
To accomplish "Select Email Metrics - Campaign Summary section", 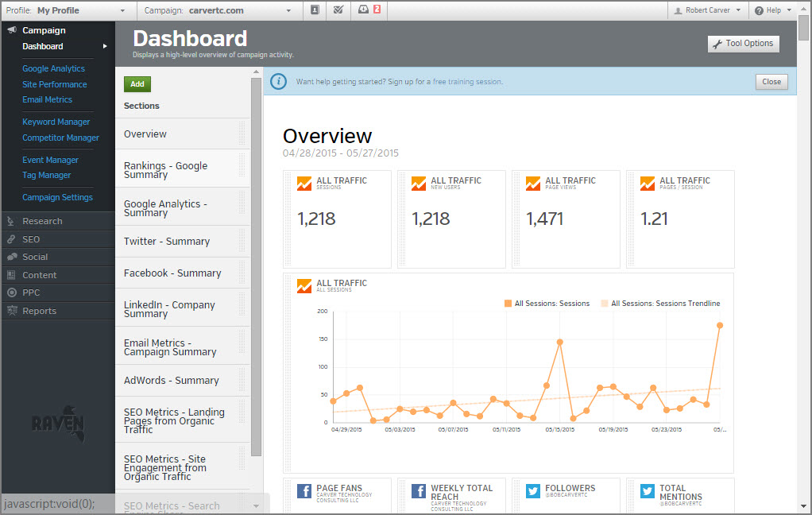I will [x=182, y=347].
